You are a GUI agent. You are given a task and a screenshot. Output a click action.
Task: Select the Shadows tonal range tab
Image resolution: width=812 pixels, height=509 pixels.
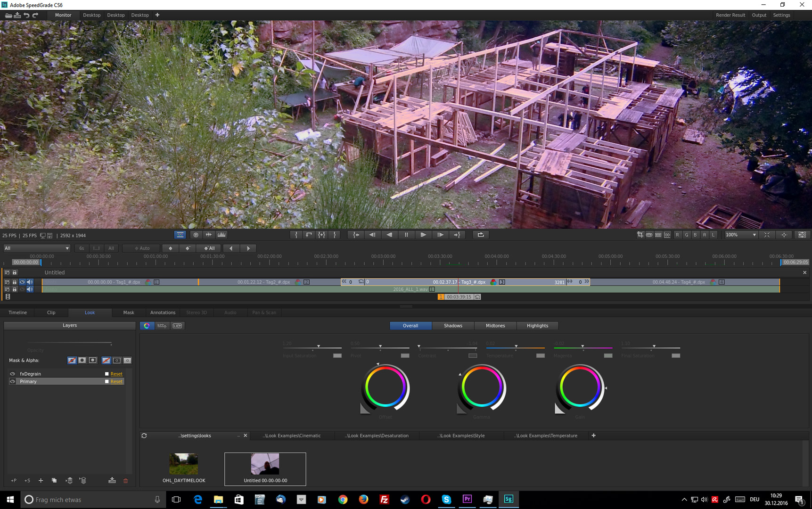[452, 326]
